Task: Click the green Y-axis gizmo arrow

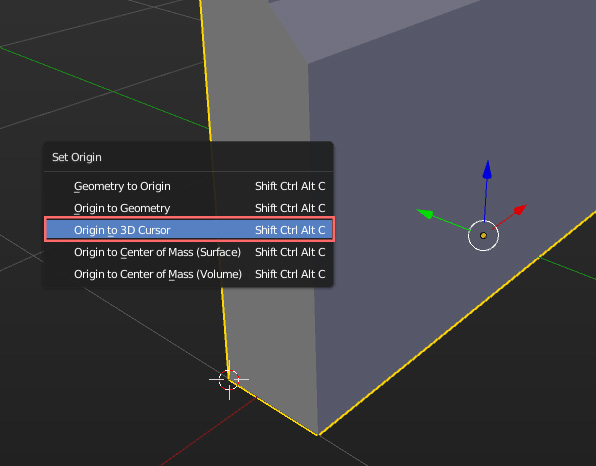Action: (425, 214)
